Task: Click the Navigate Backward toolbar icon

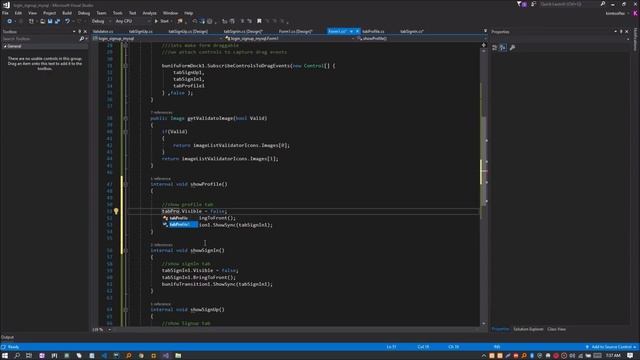Action: click(9, 21)
